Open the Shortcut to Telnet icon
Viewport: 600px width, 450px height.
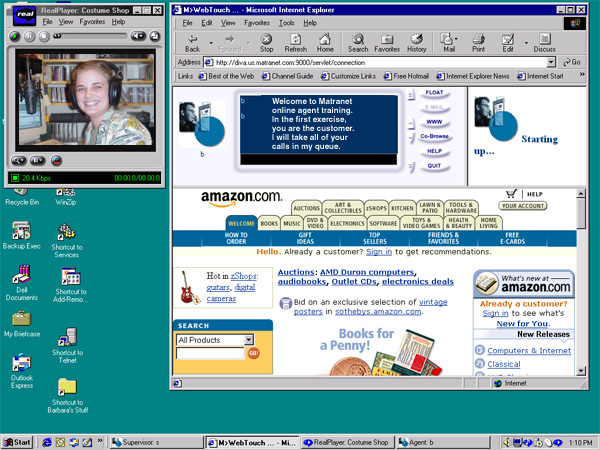click(67, 346)
